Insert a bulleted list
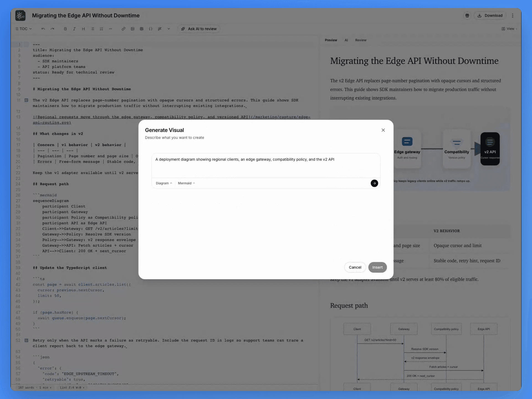 click(x=93, y=29)
